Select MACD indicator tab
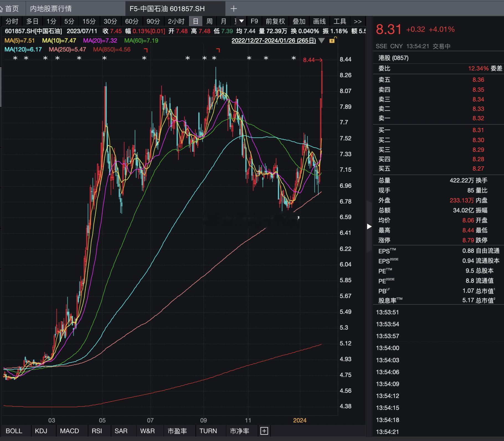504x441 pixels. coord(70,431)
